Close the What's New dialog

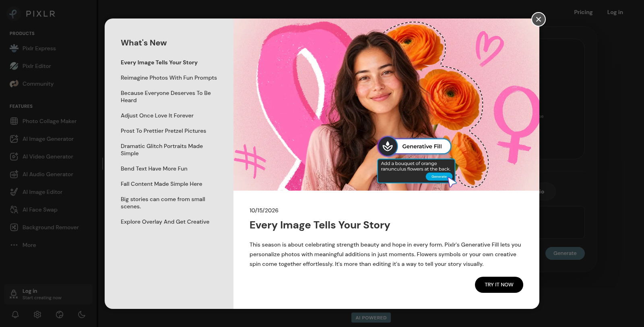[539, 19]
